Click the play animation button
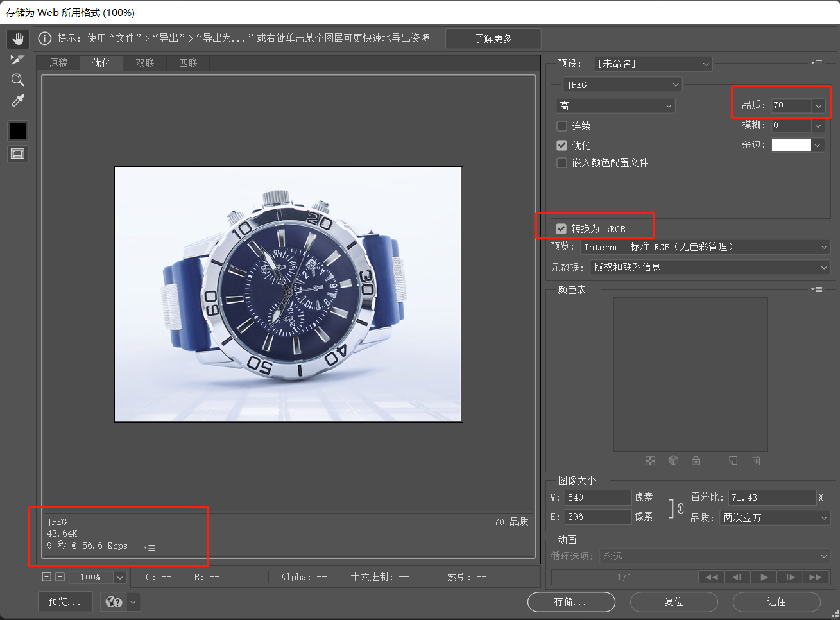 pos(764,577)
